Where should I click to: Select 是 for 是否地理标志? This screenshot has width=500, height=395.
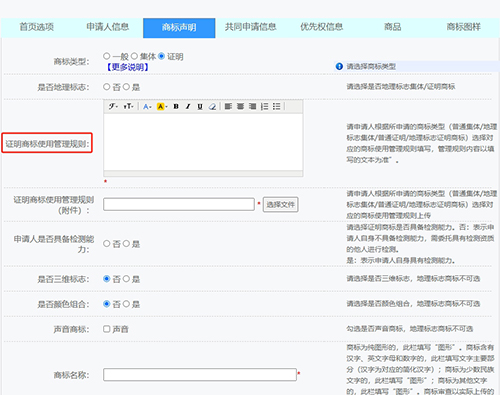[126, 87]
